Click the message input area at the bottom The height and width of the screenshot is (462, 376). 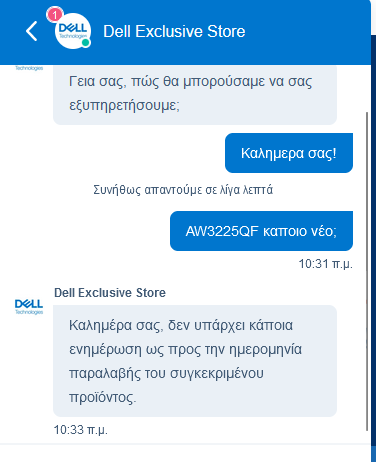click(185, 453)
